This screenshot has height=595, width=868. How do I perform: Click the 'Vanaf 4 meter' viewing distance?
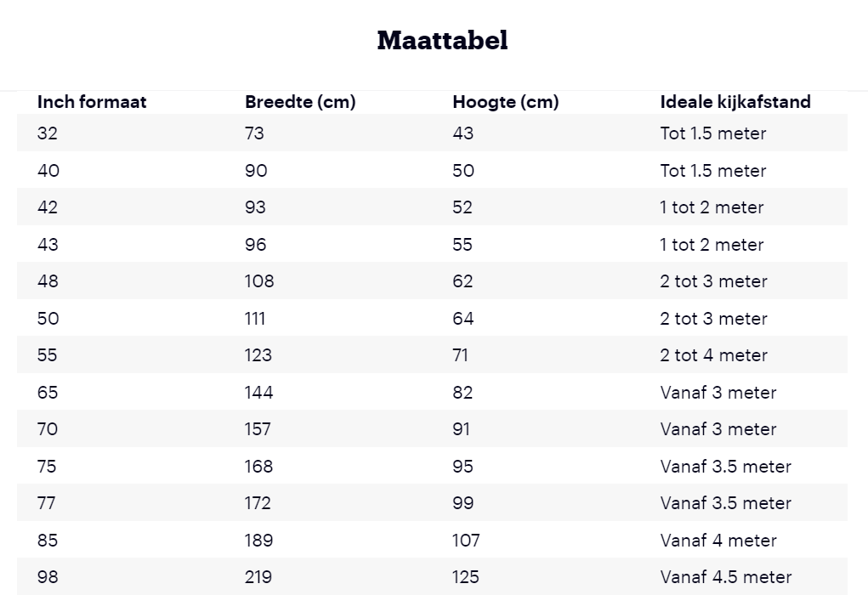(718, 541)
